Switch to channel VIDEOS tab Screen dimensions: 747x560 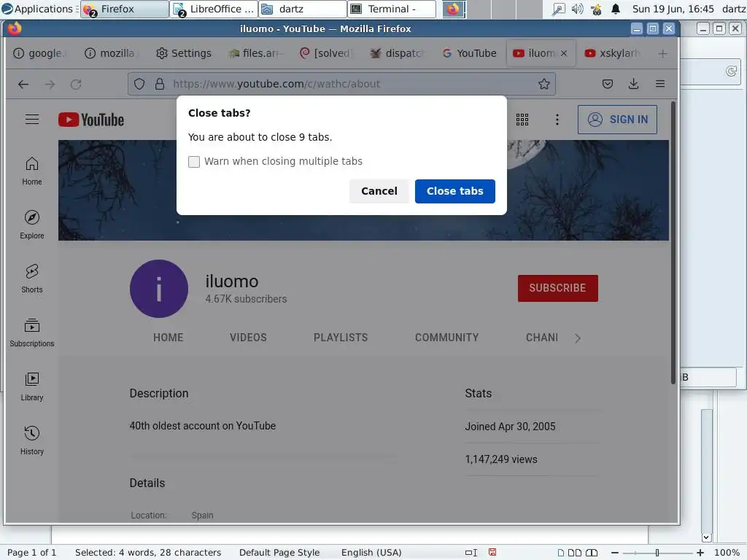point(248,338)
